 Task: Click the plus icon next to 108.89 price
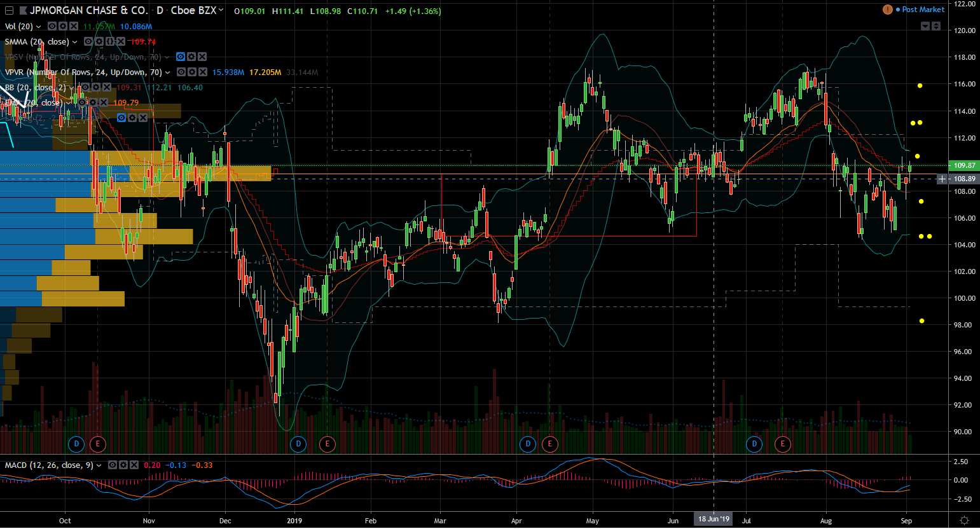(x=942, y=179)
